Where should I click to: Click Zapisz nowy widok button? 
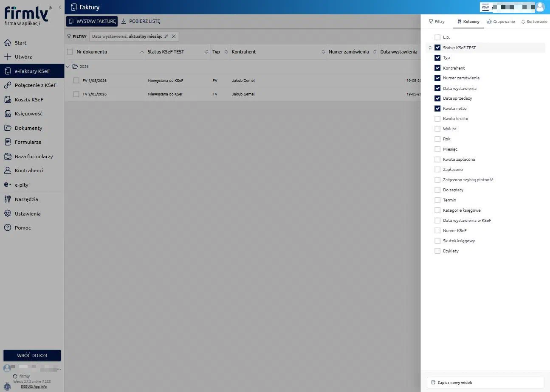485,383
